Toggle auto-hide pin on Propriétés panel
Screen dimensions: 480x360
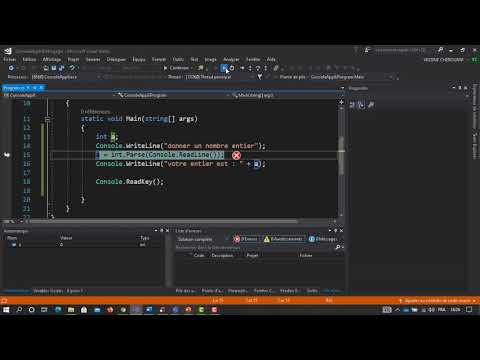[x=460, y=88]
